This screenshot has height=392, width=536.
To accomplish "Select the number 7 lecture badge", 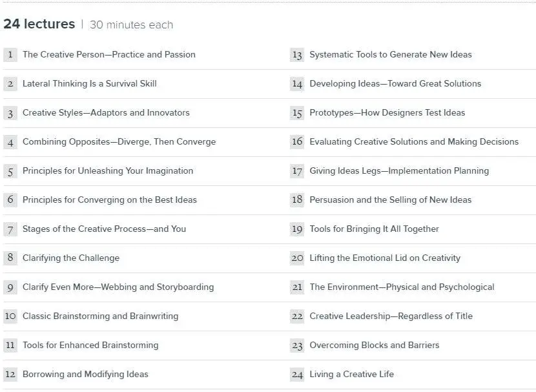I will click(x=10, y=229).
